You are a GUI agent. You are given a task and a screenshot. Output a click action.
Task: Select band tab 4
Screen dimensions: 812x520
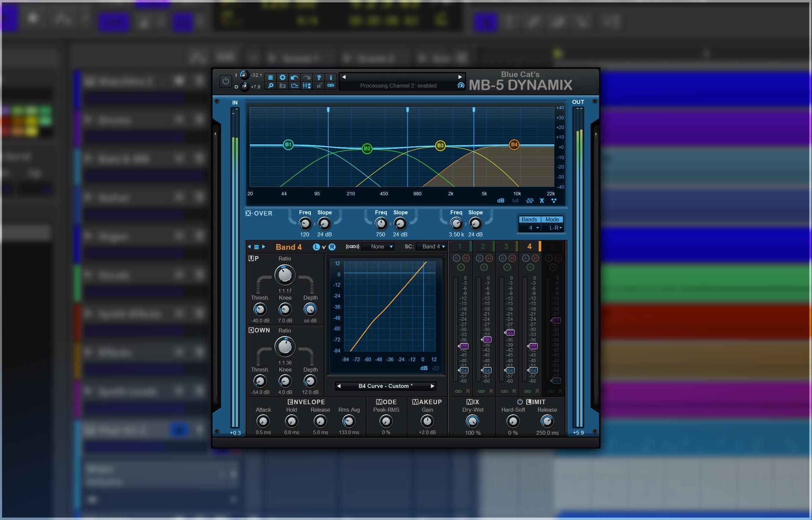[x=529, y=246]
